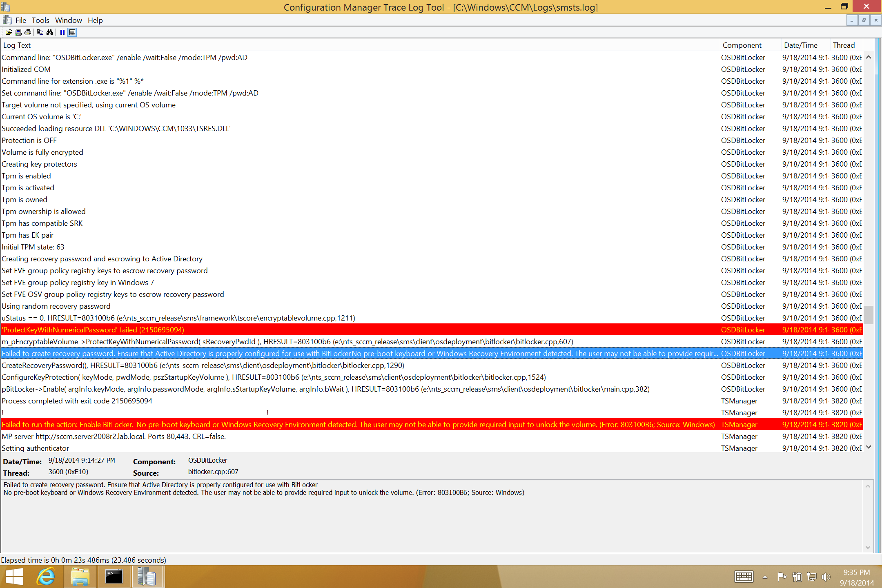Click the Component column header
Image resolution: width=882 pixels, height=588 pixels.
point(750,45)
